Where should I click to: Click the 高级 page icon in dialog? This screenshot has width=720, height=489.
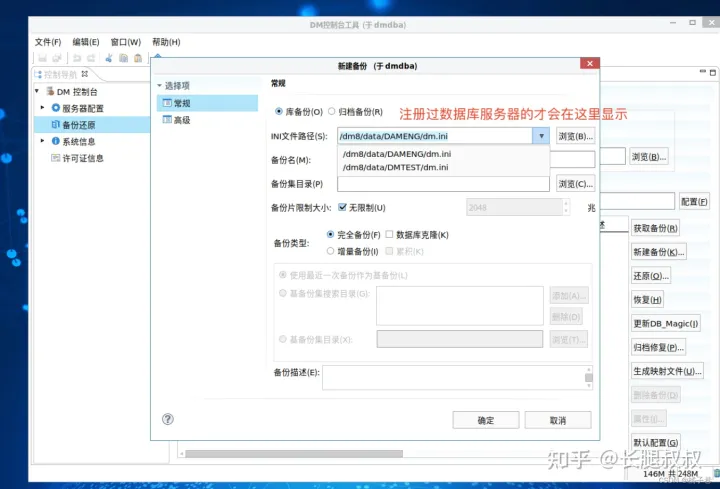[x=167, y=120]
